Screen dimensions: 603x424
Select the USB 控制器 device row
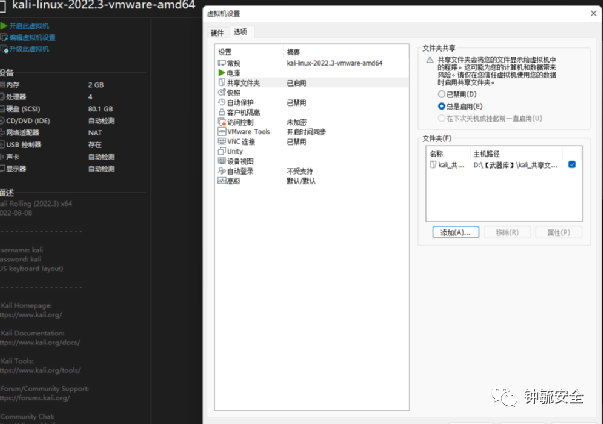pyautogui.click(x=58, y=145)
